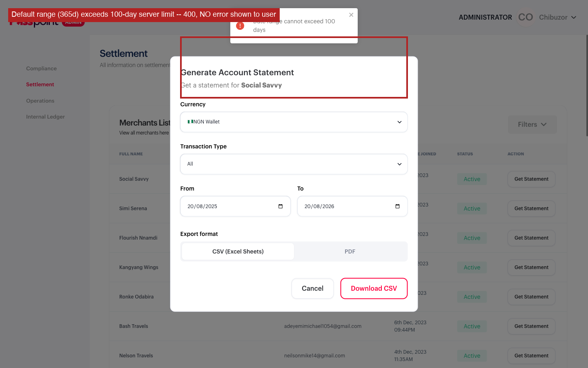Get Statement for Simi Serena

pos(532,209)
